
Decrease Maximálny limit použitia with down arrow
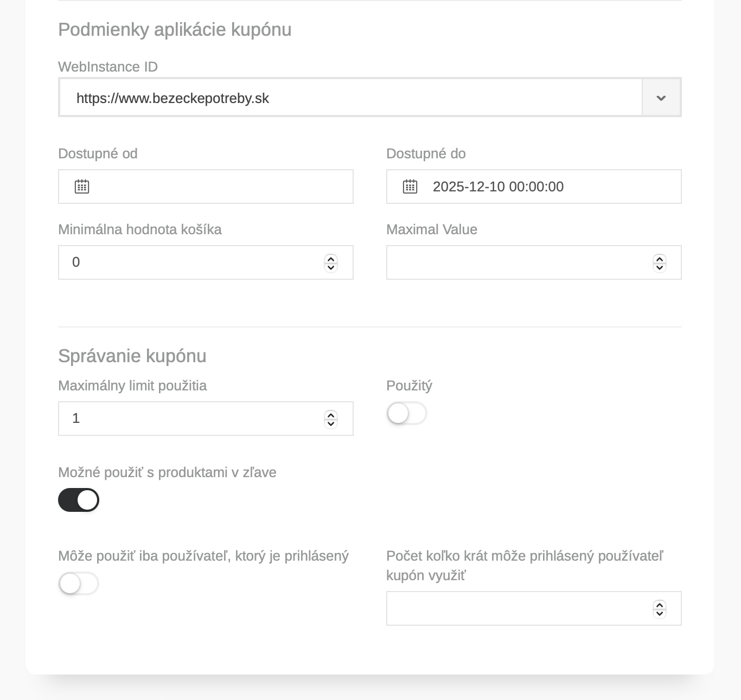coord(331,423)
